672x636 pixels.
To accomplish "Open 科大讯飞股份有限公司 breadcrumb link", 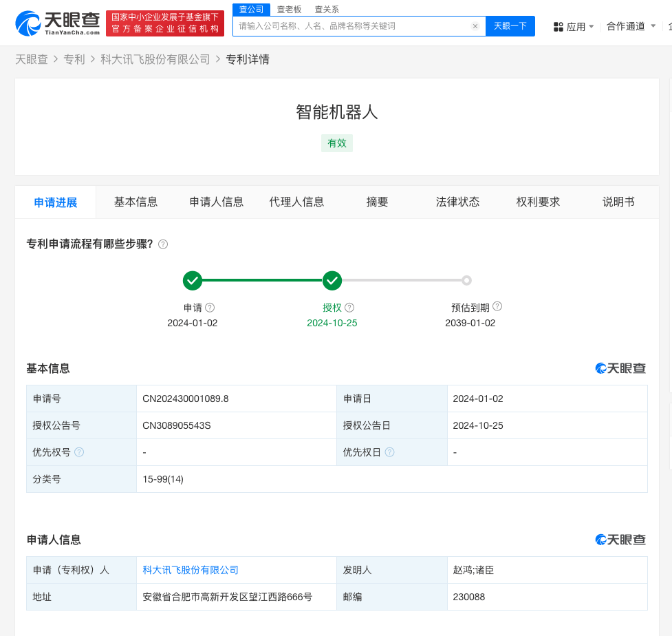I will [155, 60].
